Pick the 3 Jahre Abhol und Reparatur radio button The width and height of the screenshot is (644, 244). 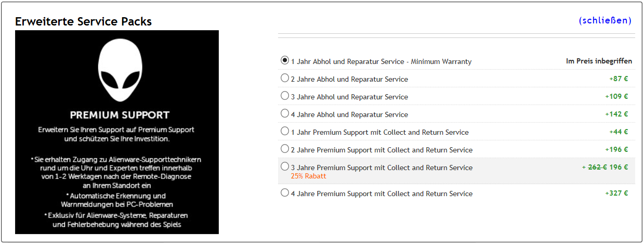285,96
